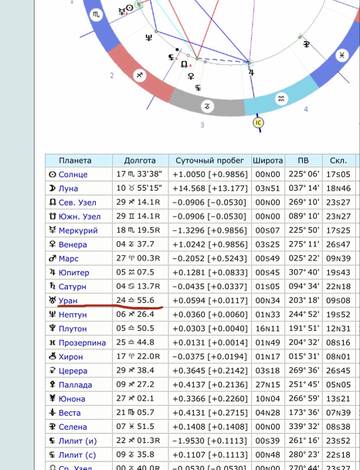
Task: Select daily motion +14.568 [+13.177]
Action: point(210,188)
